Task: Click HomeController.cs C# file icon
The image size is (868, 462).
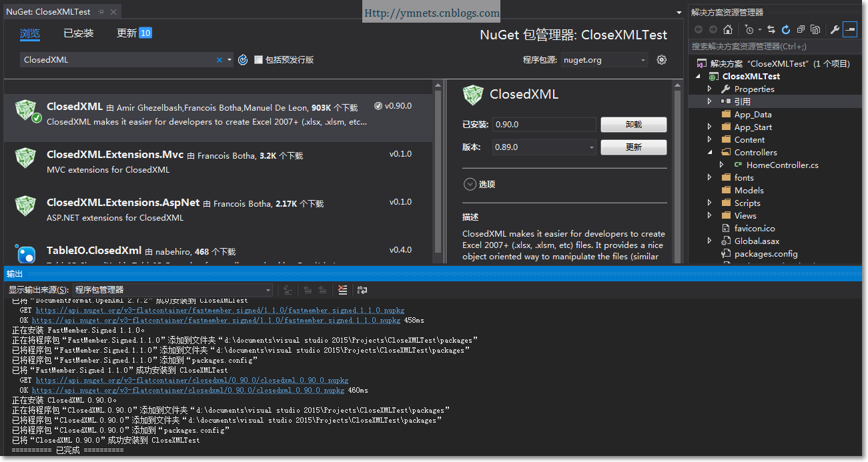Action: 738,165
